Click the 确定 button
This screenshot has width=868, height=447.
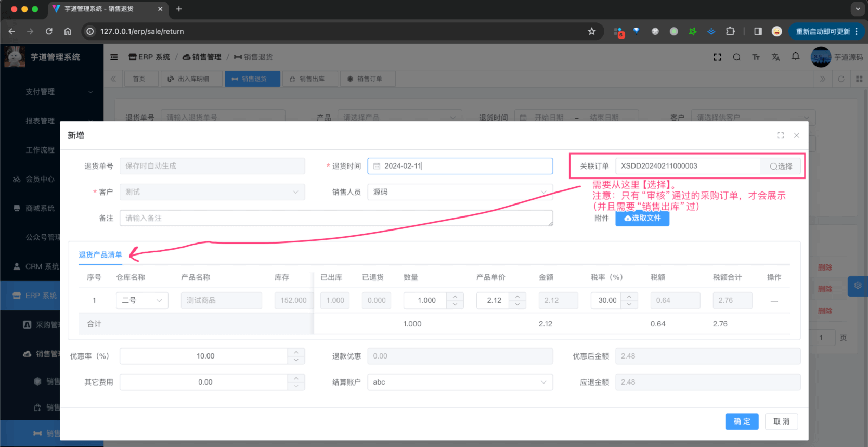coord(742,422)
